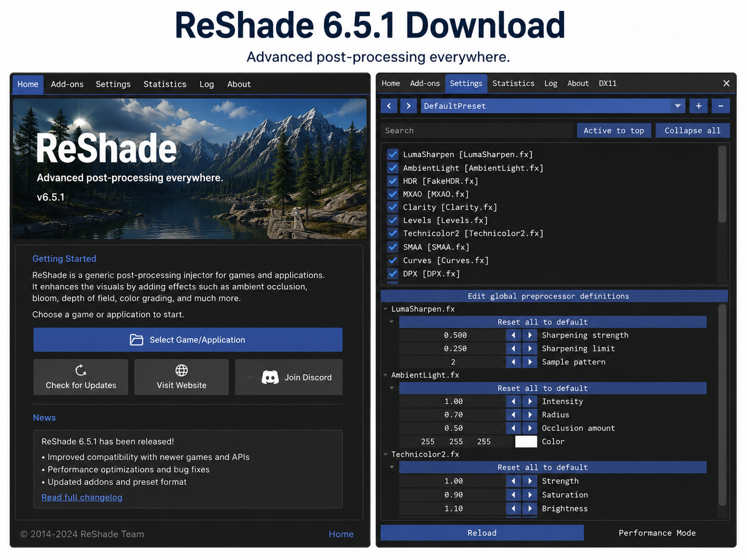Uncheck SMAA [SMAA.fx] effect

click(x=393, y=247)
